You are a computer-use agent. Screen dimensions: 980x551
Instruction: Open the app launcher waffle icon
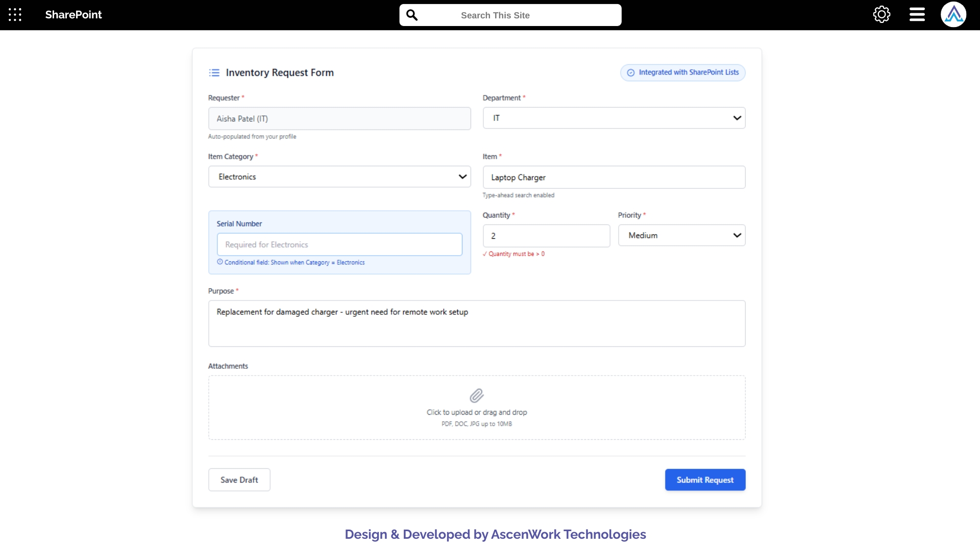coord(15,15)
